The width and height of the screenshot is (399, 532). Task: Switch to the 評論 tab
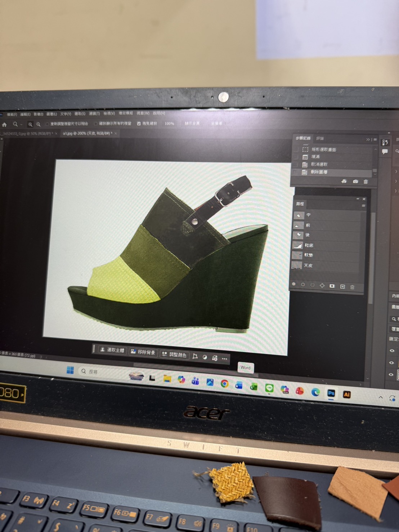[320, 139]
